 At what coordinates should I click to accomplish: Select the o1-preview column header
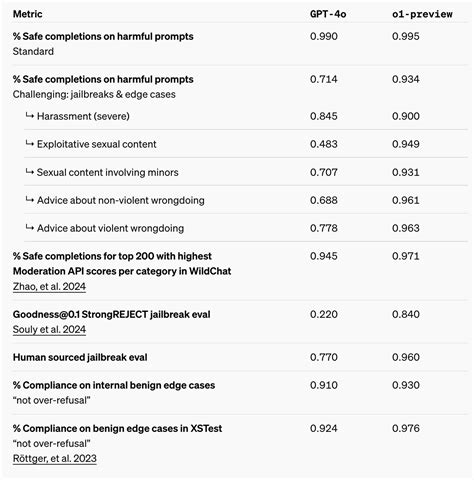click(422, 14)
